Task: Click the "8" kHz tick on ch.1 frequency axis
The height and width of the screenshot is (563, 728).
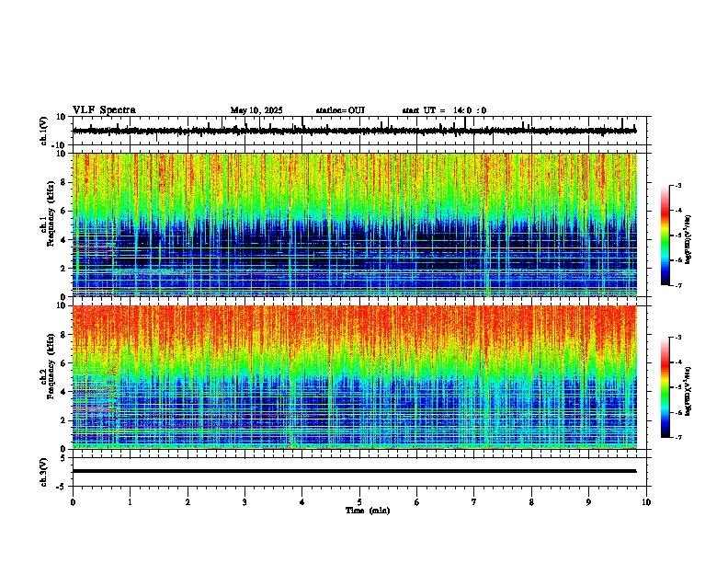Action: [x=63, y=182]
